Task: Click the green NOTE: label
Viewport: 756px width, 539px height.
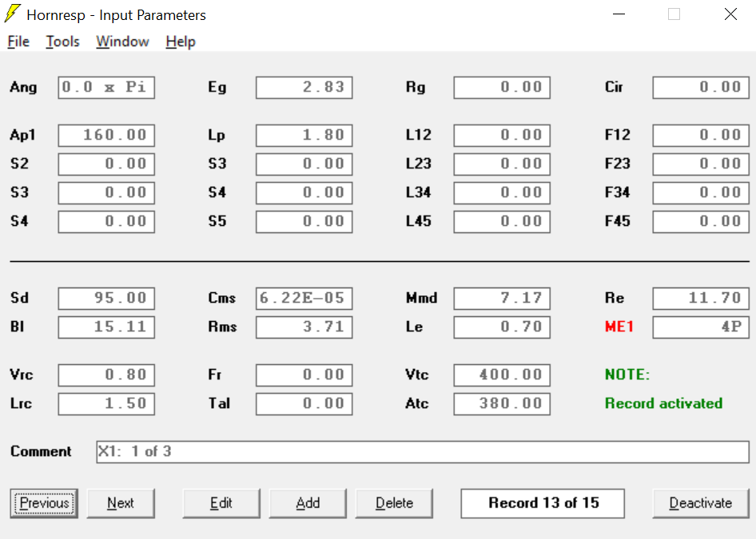Action: 627,375
